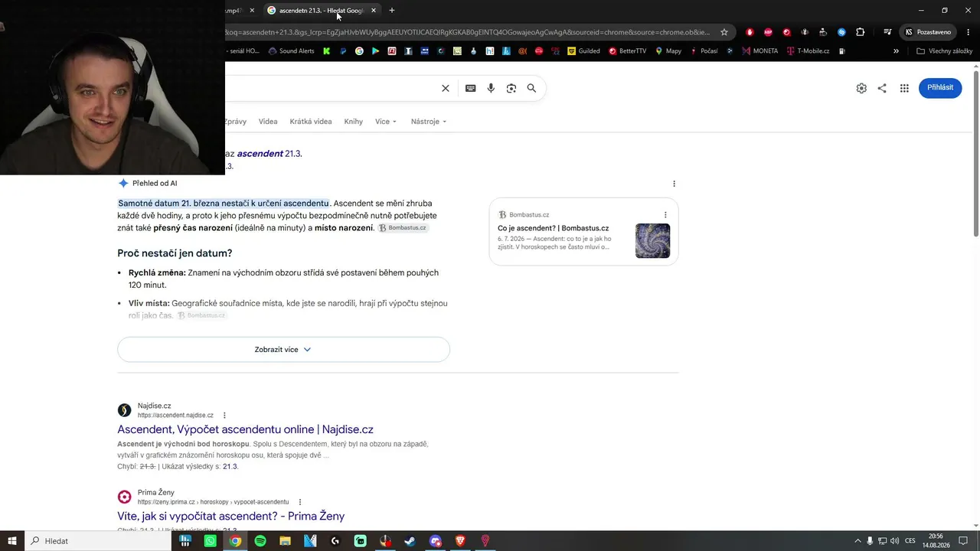Click the page vertical scrollbar

[x=976, y=153]
